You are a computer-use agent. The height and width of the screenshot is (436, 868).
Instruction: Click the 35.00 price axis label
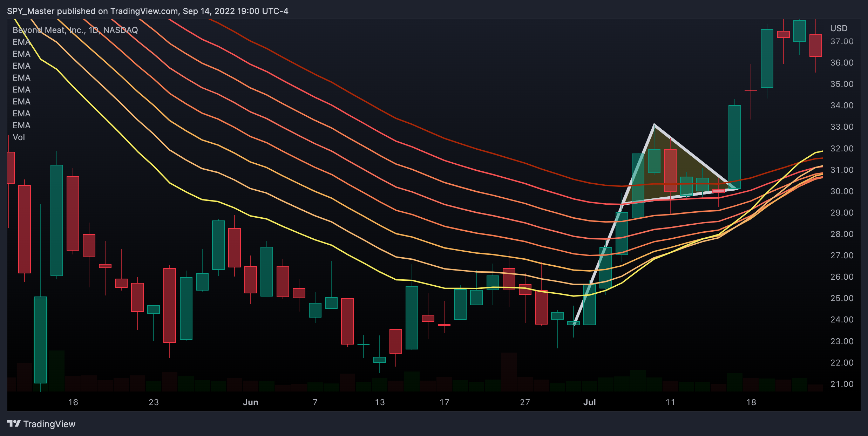842,84
